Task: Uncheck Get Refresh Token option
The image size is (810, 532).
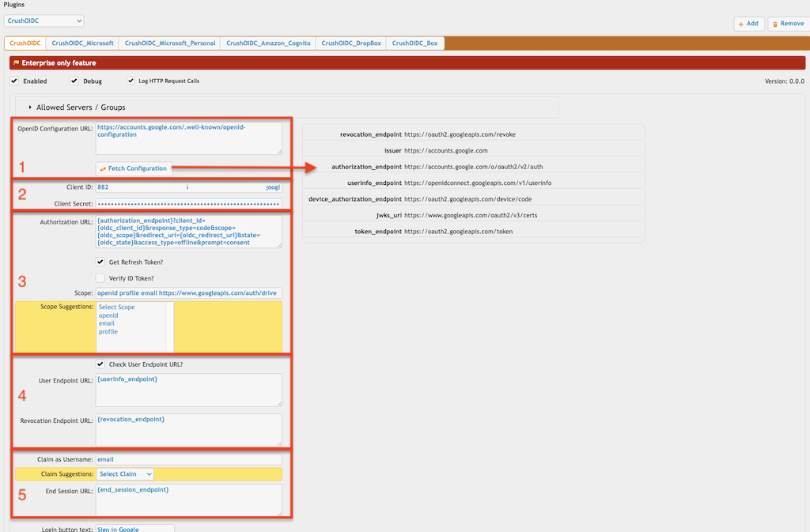Action: 100,262
